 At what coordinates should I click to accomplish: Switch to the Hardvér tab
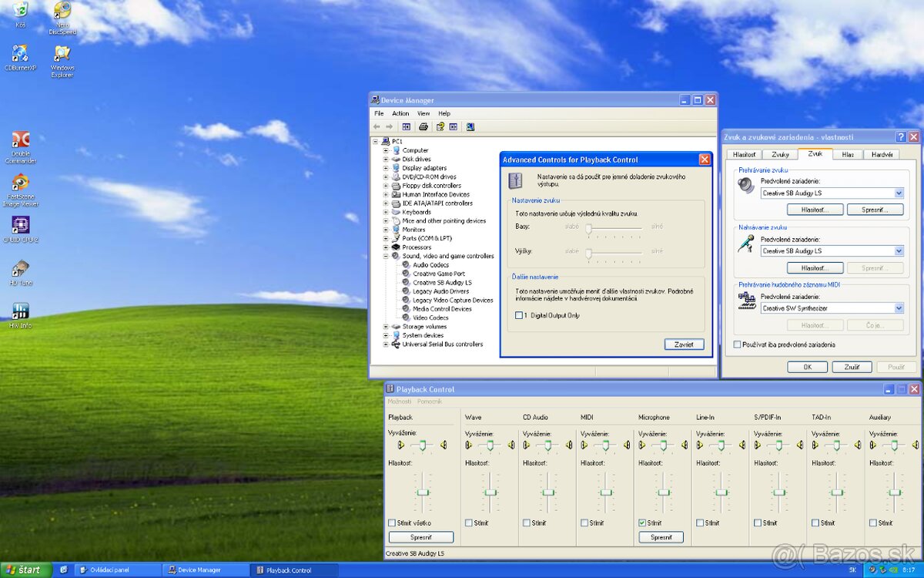882,154
